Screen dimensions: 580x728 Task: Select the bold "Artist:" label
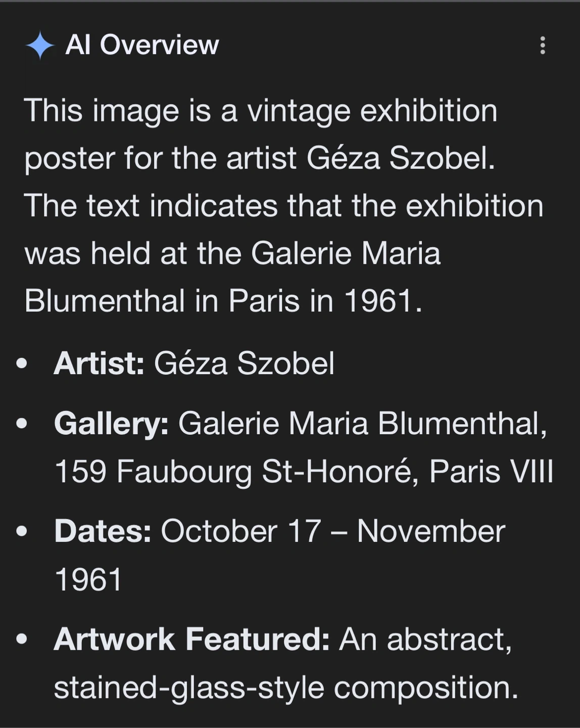point(99,363)
